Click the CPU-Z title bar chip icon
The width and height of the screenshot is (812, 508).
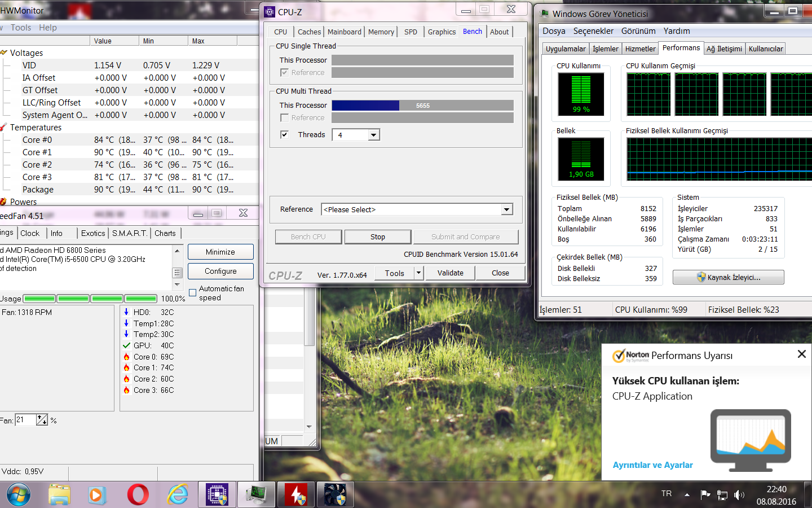coord(270,12)
